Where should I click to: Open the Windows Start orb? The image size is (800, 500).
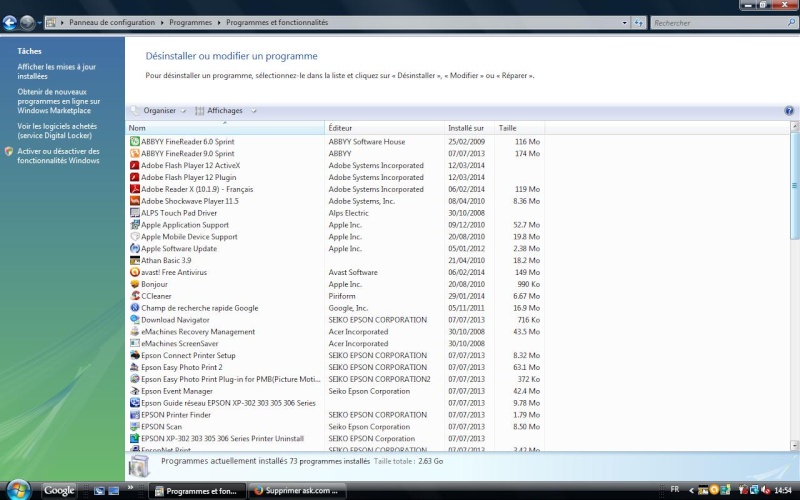(18, 490)
